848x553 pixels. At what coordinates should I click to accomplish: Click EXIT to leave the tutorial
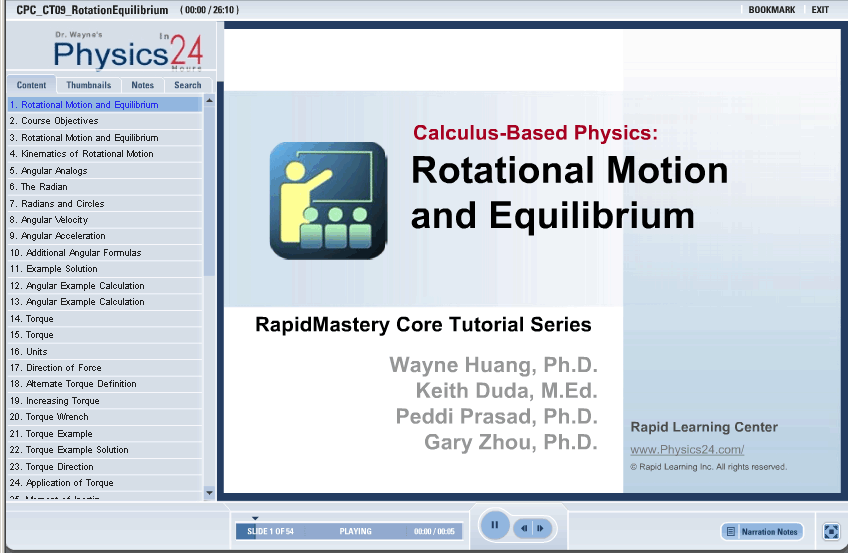point(820,10)
